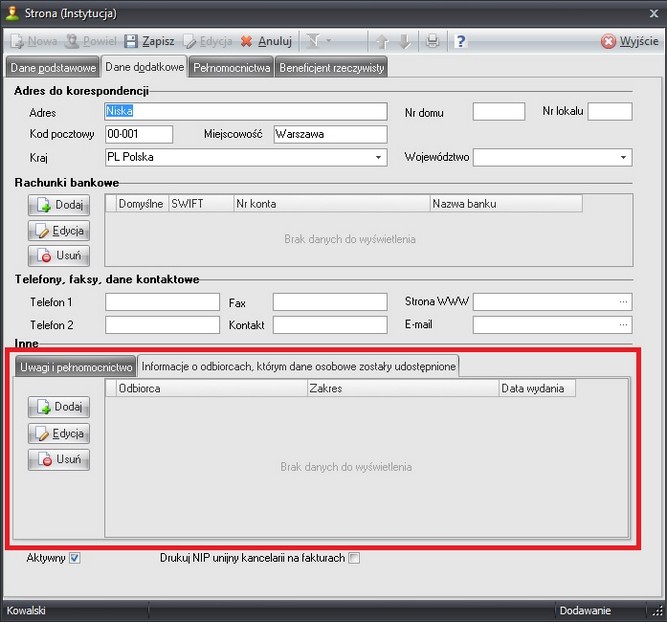Click the Telefon 1 input field

pos(162,302)
